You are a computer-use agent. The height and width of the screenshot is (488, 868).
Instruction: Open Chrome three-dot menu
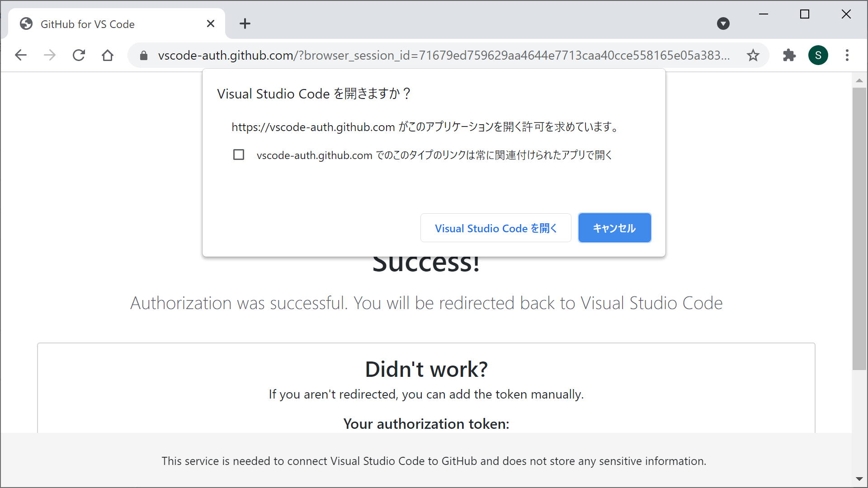pyautogui.click(x=847, y=55)
